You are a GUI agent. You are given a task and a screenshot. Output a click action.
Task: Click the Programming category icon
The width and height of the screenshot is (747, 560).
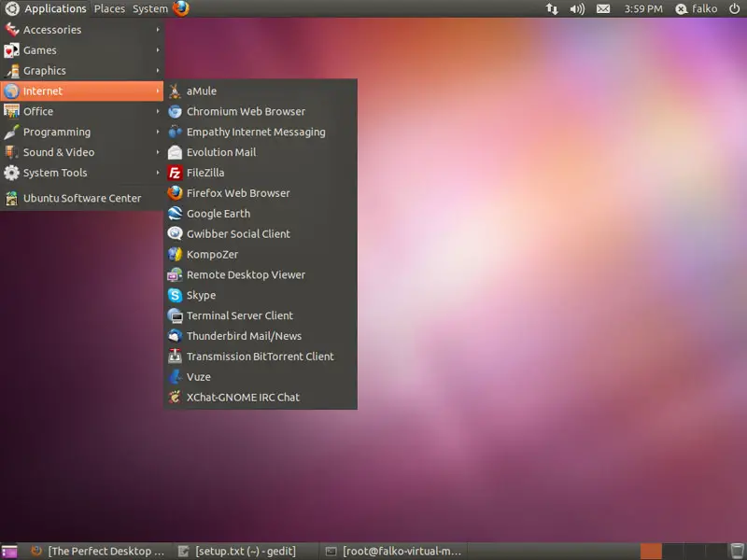coord(11,132)
